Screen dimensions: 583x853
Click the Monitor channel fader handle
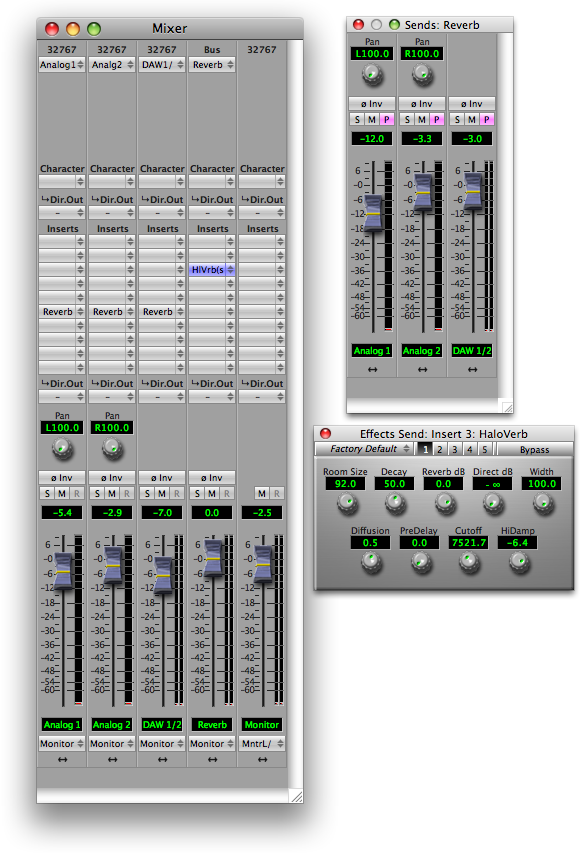coord(263,565)
